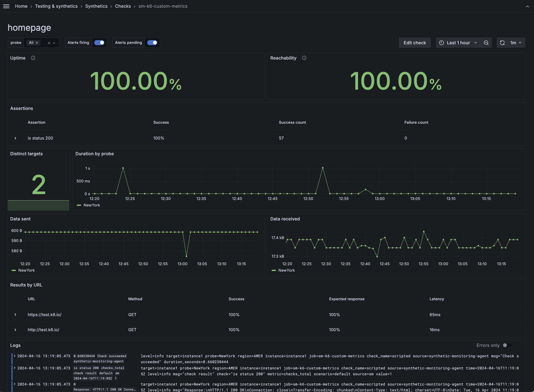Click the NewYork legend swatch under Duration by probe
This screenshot has width=534, height=392.
pyautogui.click(x=79, y=205)
